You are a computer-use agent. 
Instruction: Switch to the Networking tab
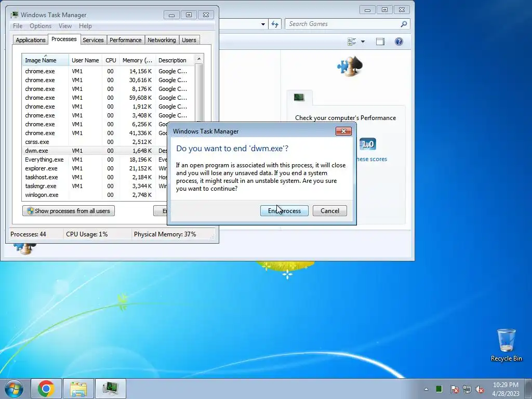coord(162,40)
